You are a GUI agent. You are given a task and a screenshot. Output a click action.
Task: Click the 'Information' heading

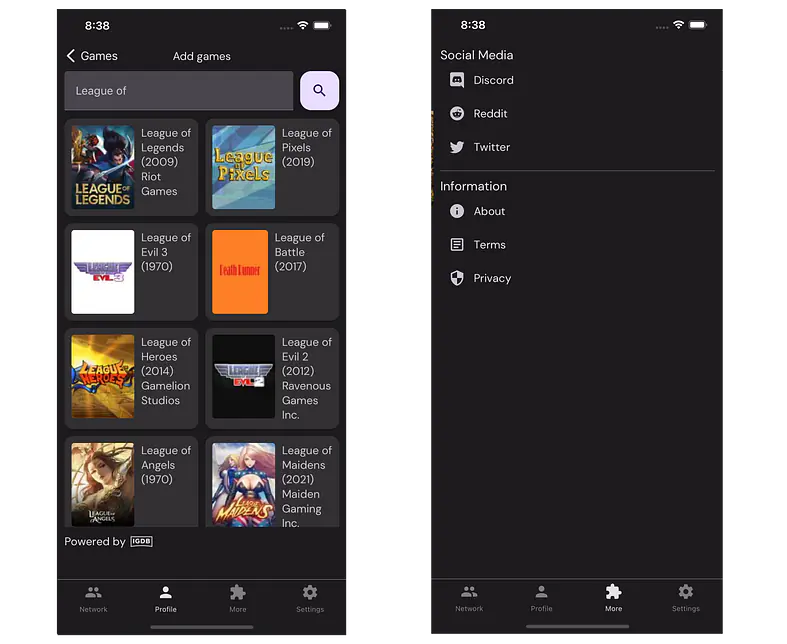point(473,186)
